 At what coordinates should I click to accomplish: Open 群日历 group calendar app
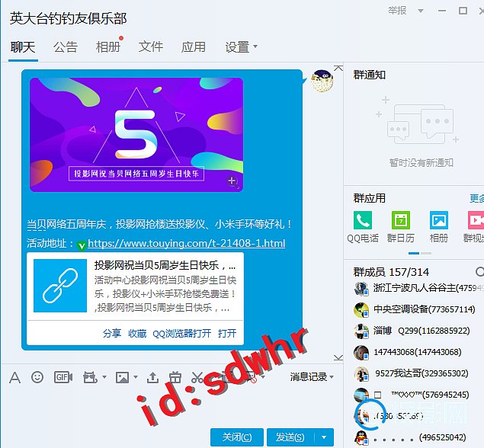click(401, 227)
